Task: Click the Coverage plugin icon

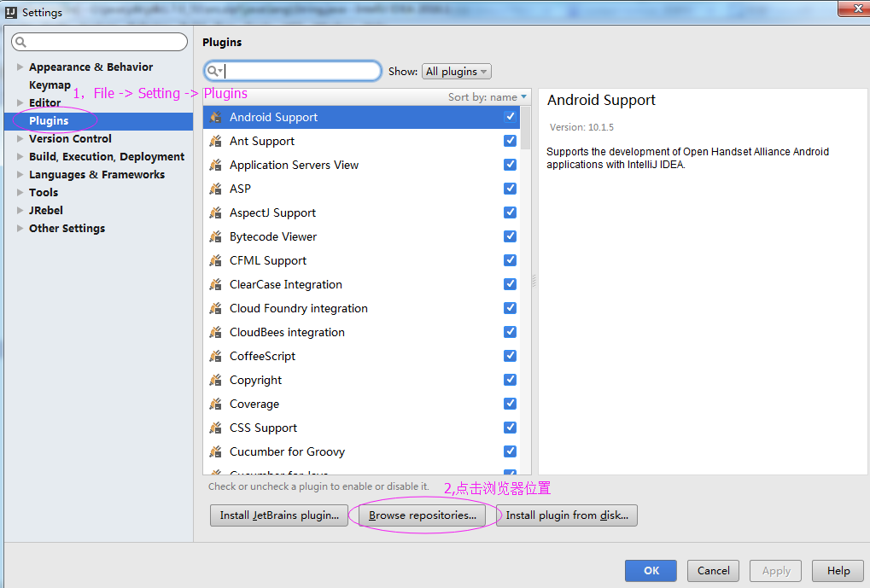Action: click(215, 404)
